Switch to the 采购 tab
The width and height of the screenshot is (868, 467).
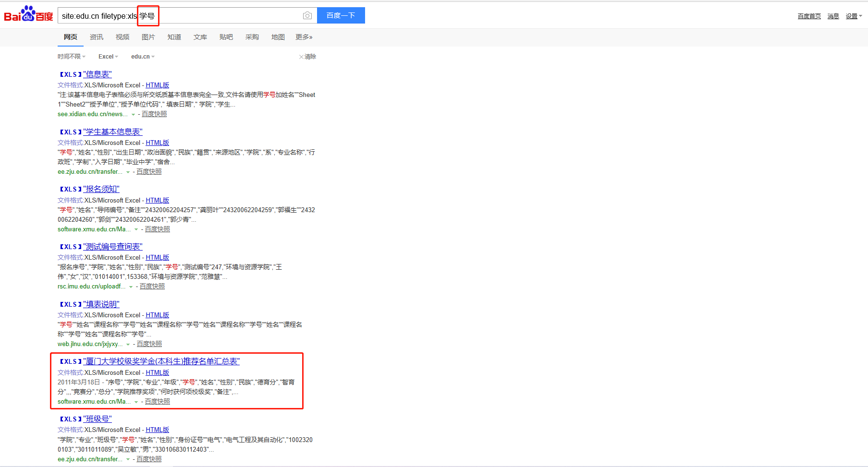click(252, 37)
